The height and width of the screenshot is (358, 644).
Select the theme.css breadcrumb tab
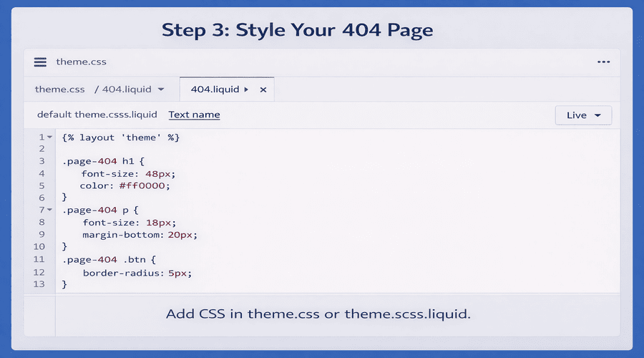(59, 89)
